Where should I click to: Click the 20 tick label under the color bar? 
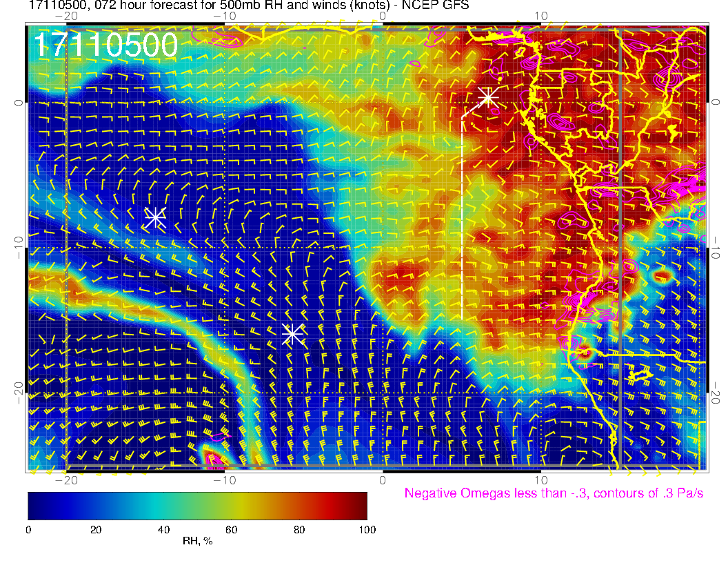coord(96,530)
